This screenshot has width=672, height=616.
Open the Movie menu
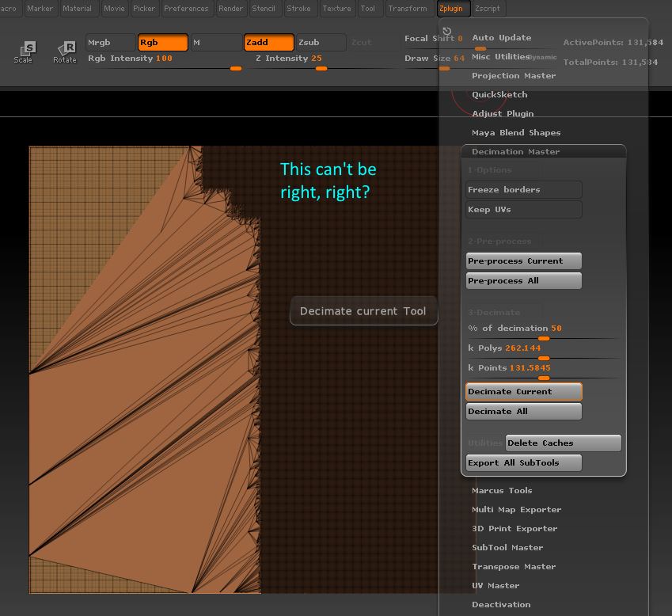[x=114, y=9]
